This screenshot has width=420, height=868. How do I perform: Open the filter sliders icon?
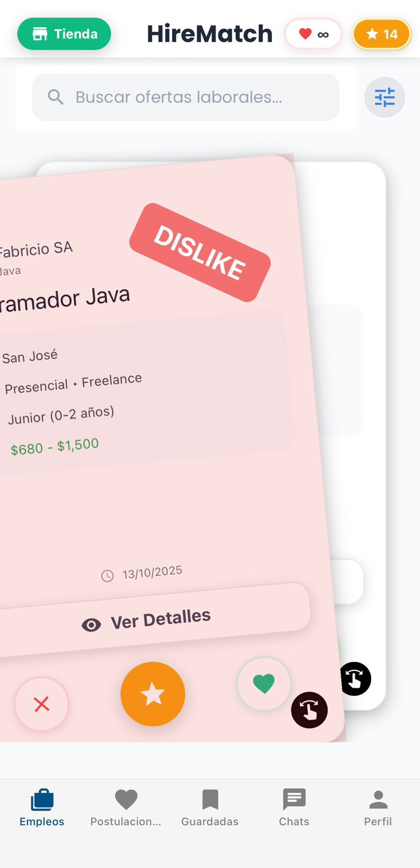tap(385, 98)
